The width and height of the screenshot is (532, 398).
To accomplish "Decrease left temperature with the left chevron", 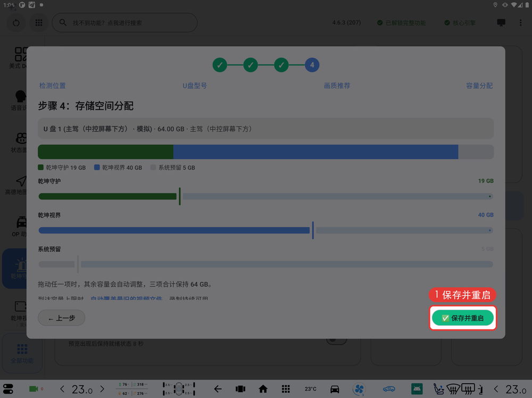I will [62, 389].
